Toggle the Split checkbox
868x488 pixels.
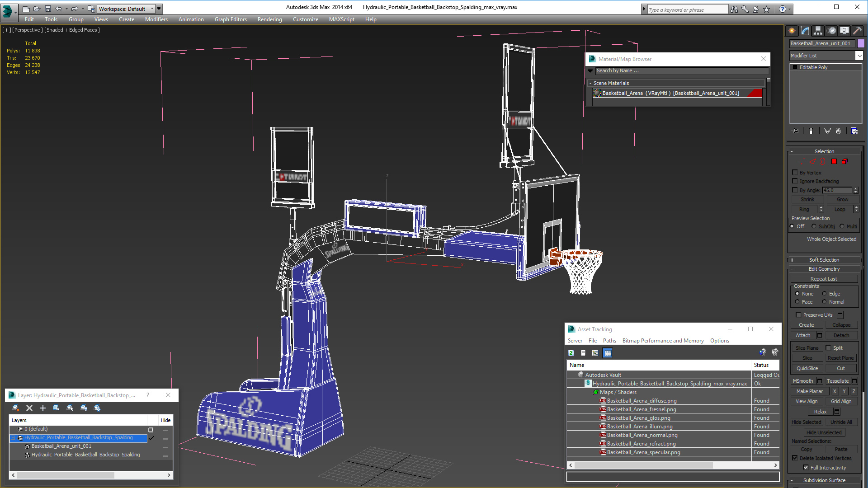[829, 347]
